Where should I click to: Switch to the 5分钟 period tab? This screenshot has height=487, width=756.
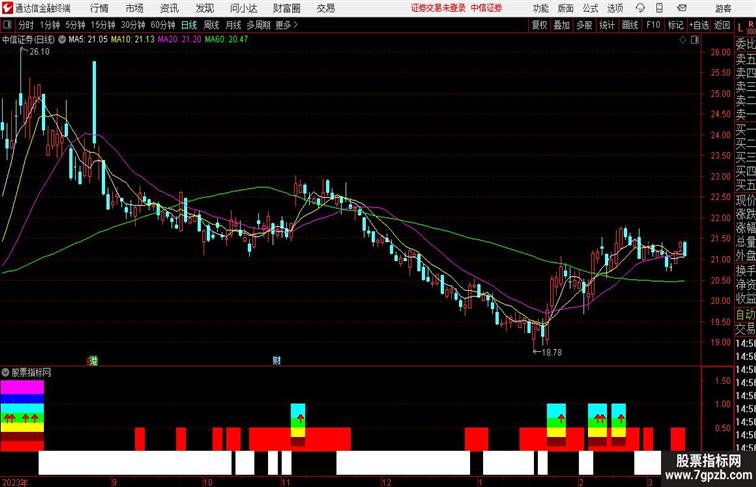[75, 25]
